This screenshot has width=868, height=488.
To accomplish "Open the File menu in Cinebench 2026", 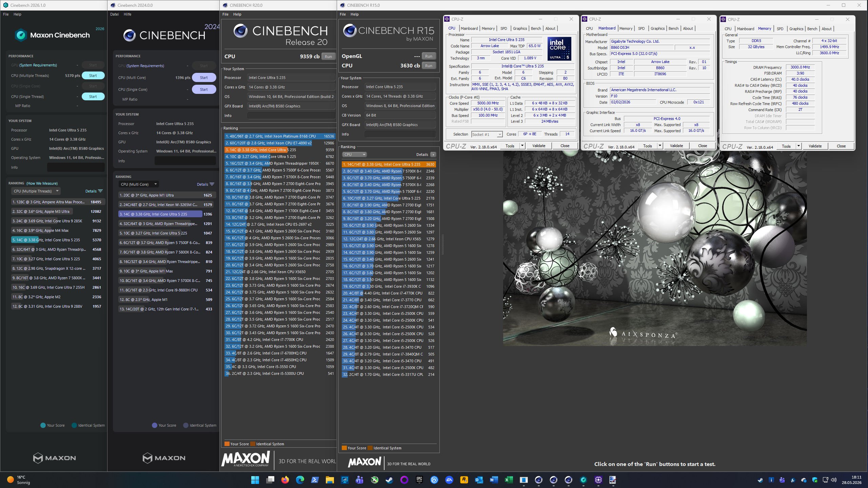I will [6, 14].
